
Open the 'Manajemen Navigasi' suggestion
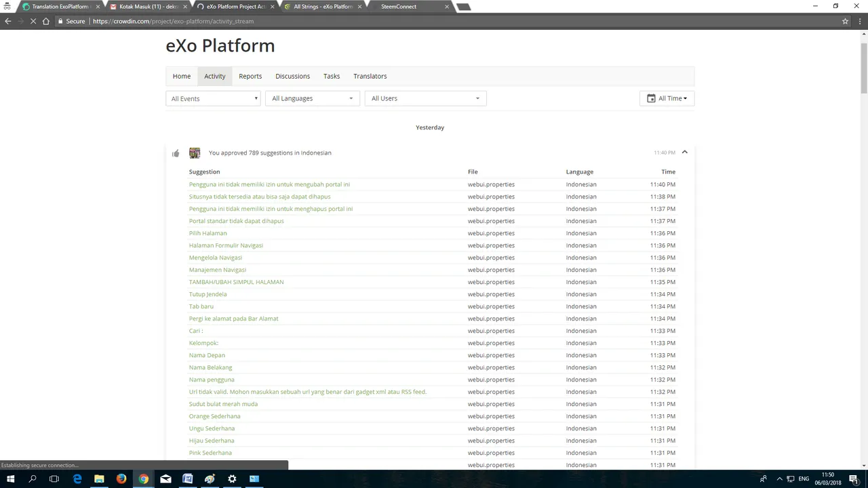217,270
